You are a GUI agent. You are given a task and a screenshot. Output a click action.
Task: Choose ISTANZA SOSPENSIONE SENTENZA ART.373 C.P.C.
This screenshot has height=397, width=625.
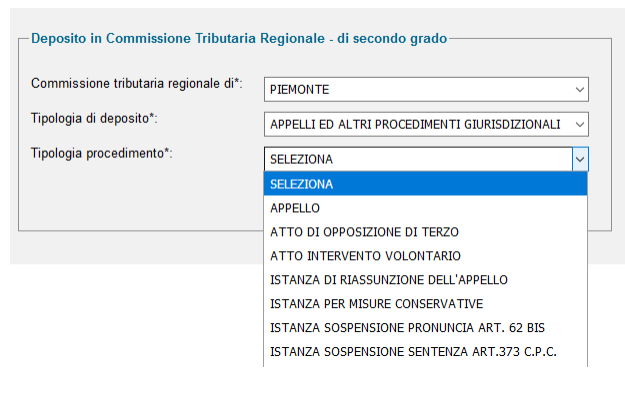(x=425, y=352)
